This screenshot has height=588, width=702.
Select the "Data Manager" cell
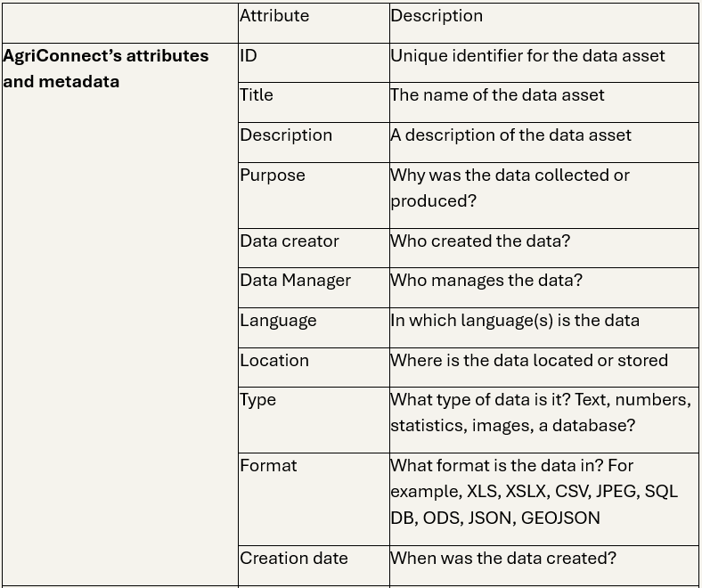coord(295,281)
